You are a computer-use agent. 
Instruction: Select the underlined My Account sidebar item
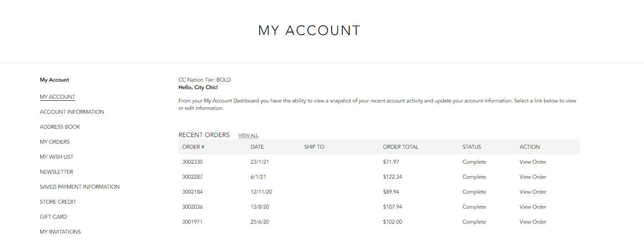tap(57, 97)
